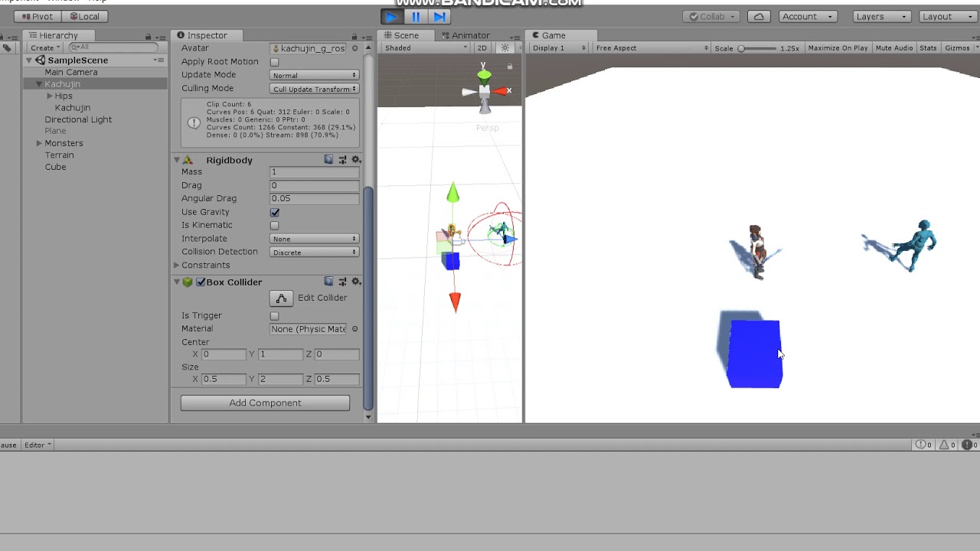Viewport: 980px width, 551px height.
Task: Click the red X-axis cone on scene gizmo
Action: (501, 91)
